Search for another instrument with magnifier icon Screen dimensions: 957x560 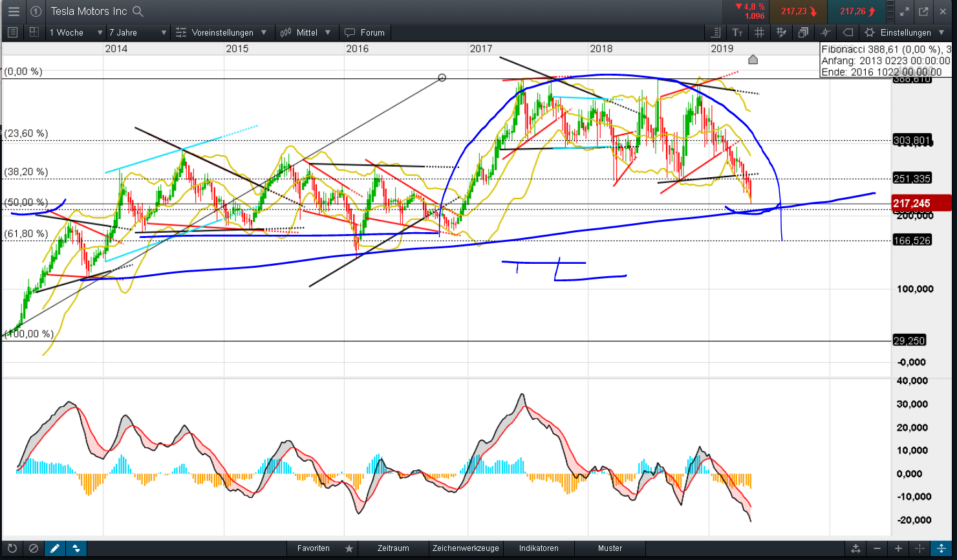tap(137, 11)
